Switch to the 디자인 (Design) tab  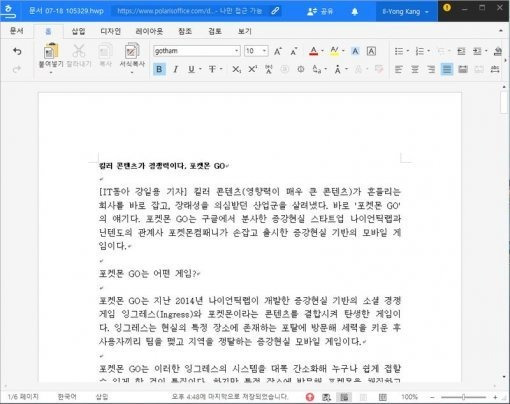pos(110,31)
